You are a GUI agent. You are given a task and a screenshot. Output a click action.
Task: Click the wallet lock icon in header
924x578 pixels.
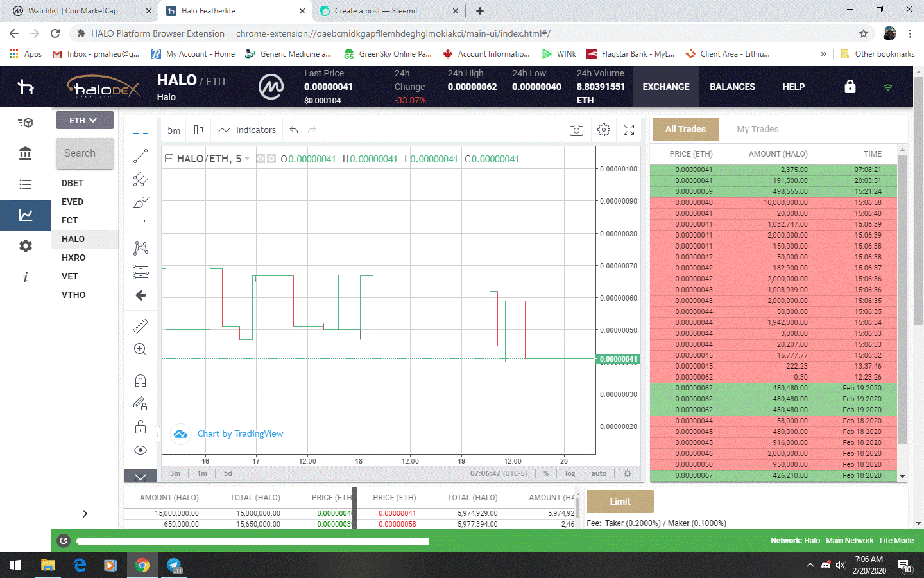tap(850, 87)
